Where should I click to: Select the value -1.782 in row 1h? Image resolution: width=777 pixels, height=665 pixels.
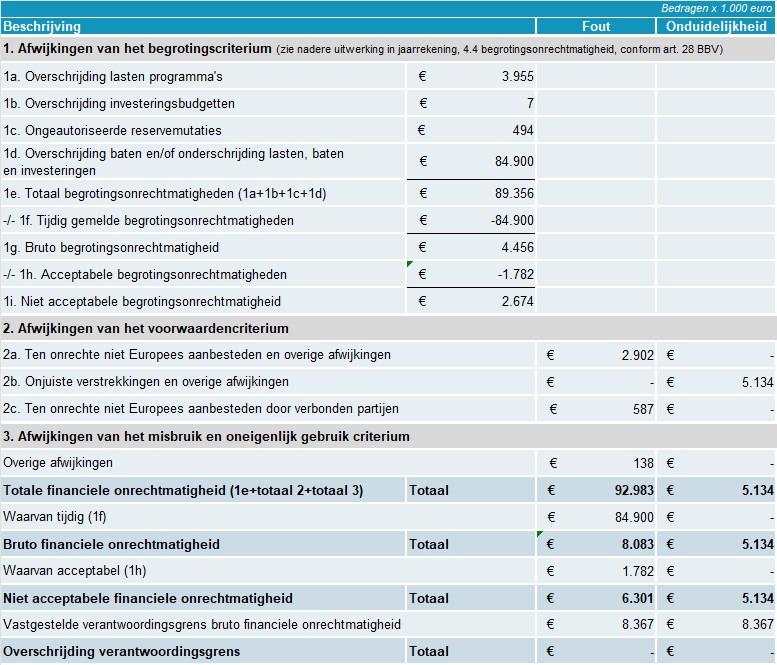[x=515, y=275]
